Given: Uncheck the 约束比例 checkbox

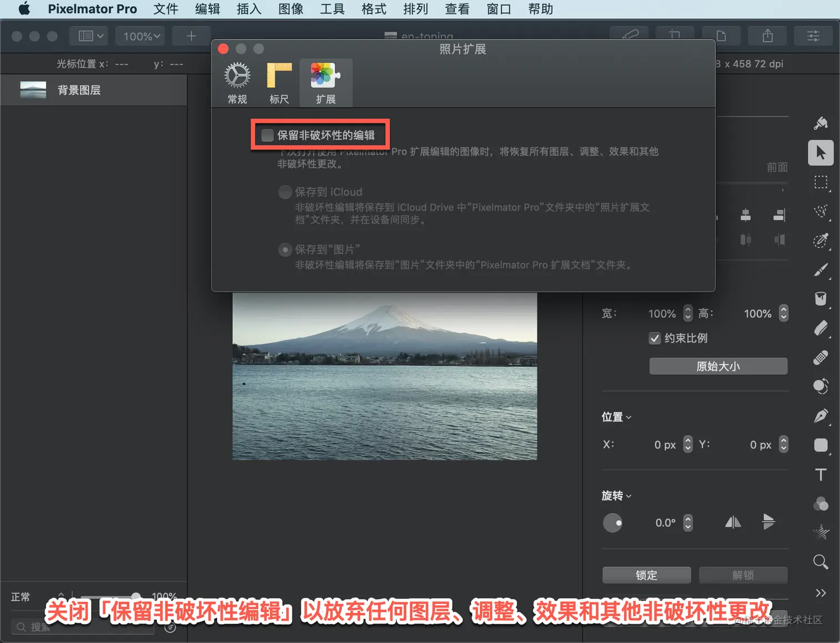Looking at the screenshot, I should [x=654, y=338].
